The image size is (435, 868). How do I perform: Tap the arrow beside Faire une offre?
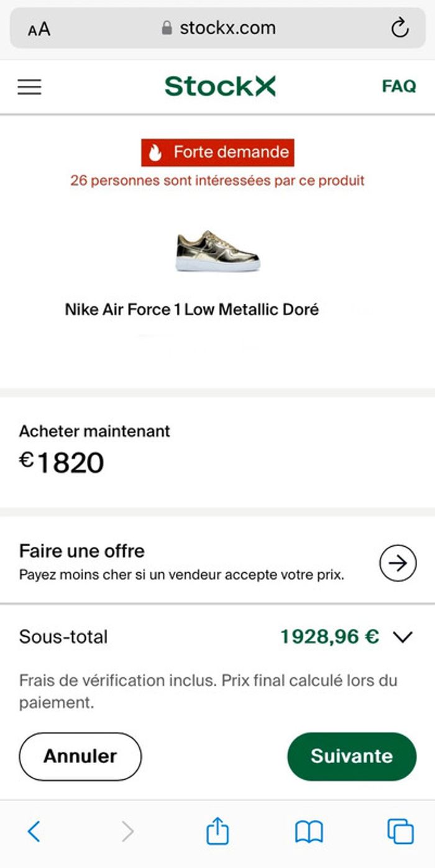[398, 563]
